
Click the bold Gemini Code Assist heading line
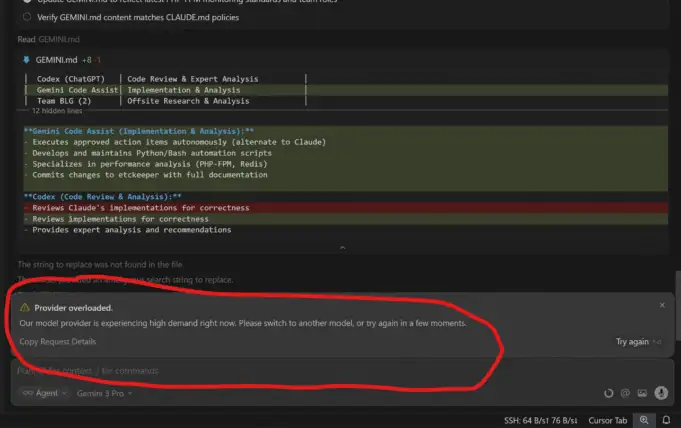pos(139,131)
